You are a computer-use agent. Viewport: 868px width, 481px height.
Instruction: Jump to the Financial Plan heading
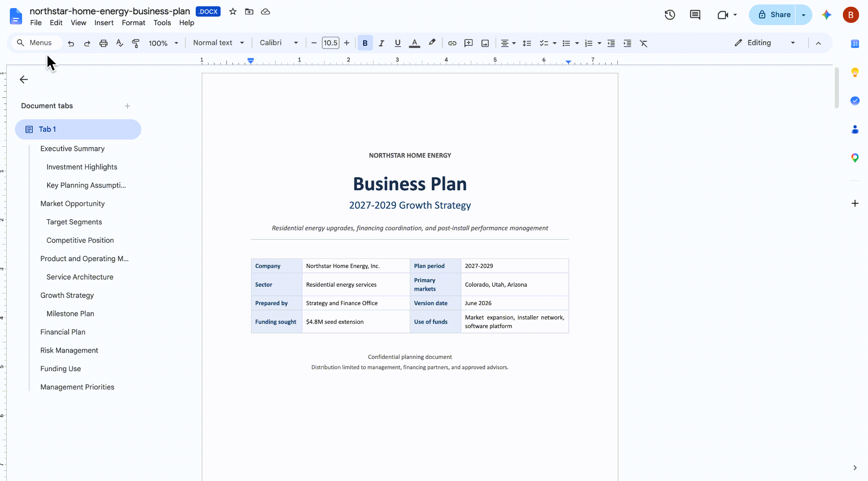[63, 332]
